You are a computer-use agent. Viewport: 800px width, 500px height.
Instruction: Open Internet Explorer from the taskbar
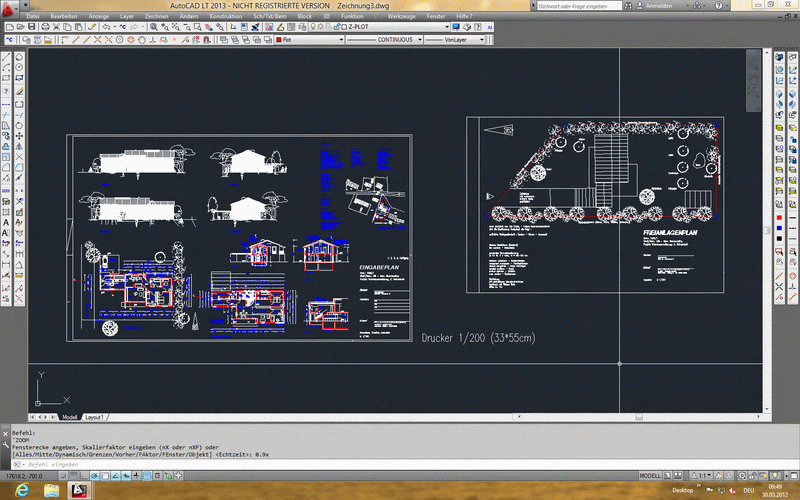[x=22, y=490]
